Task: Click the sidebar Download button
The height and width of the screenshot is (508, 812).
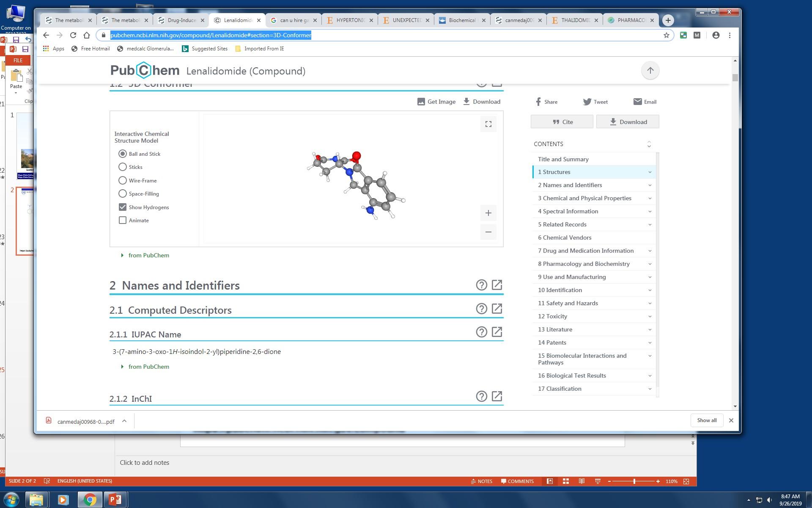Action: [x=628, y=122]
